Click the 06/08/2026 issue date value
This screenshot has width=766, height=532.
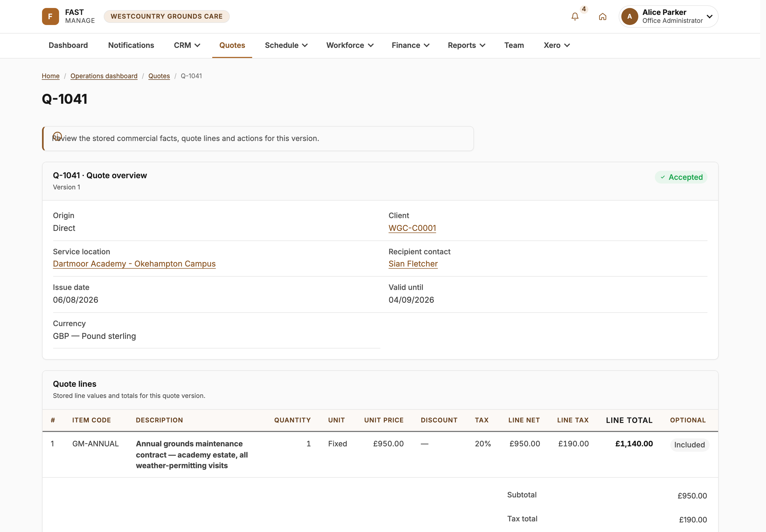[x=76, y=300]
